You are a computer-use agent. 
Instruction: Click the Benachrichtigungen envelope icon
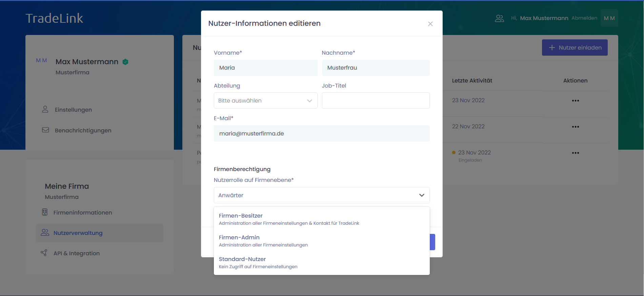click(45, 130)
